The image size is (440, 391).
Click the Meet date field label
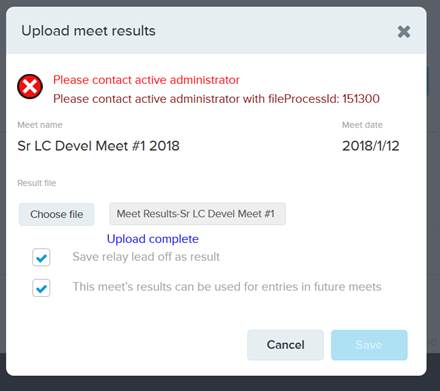[362, 125]
